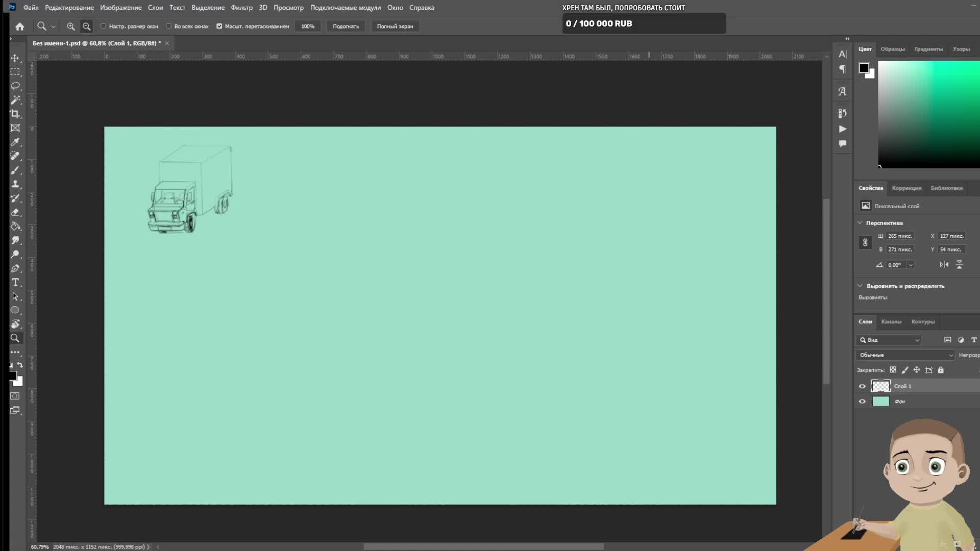Select the Move tool
This screenshot has width=980, height=551.
pos(15,58)
